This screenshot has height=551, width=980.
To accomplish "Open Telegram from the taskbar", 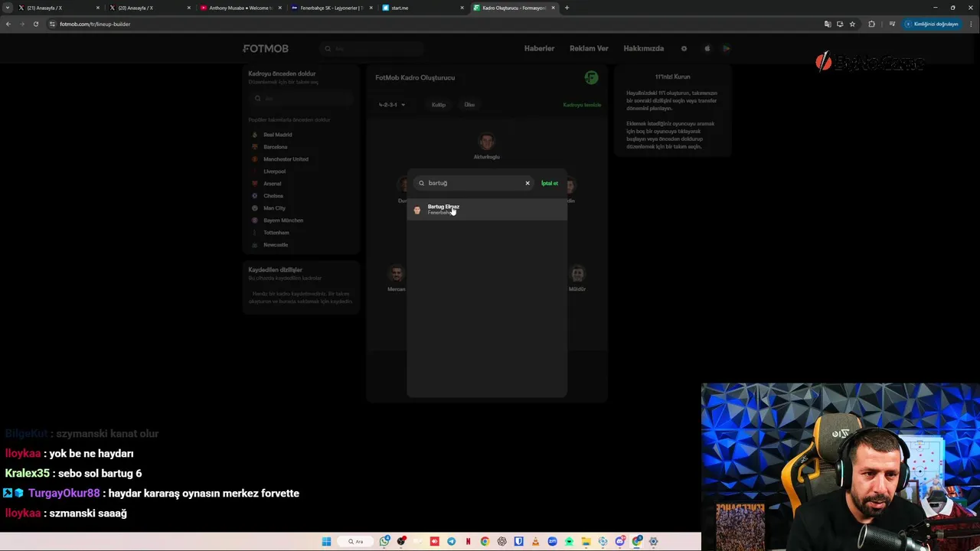I will pyautogui.click(x=451, y=541).
